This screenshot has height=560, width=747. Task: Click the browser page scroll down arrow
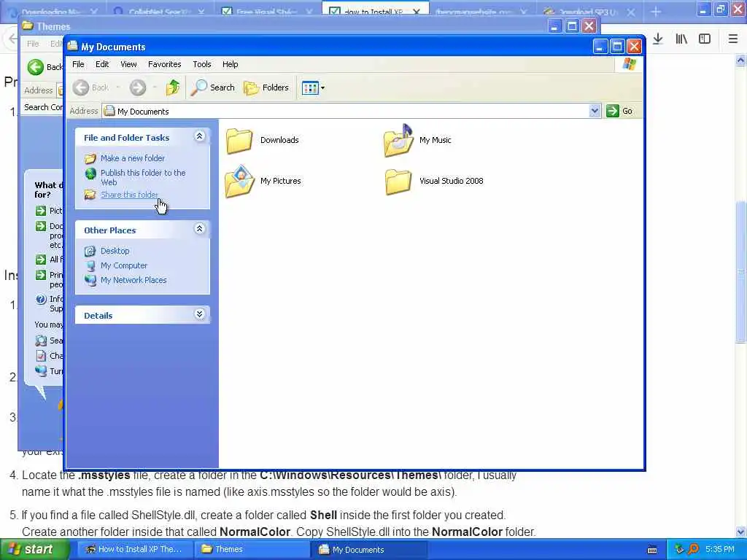tap(741, 532)
